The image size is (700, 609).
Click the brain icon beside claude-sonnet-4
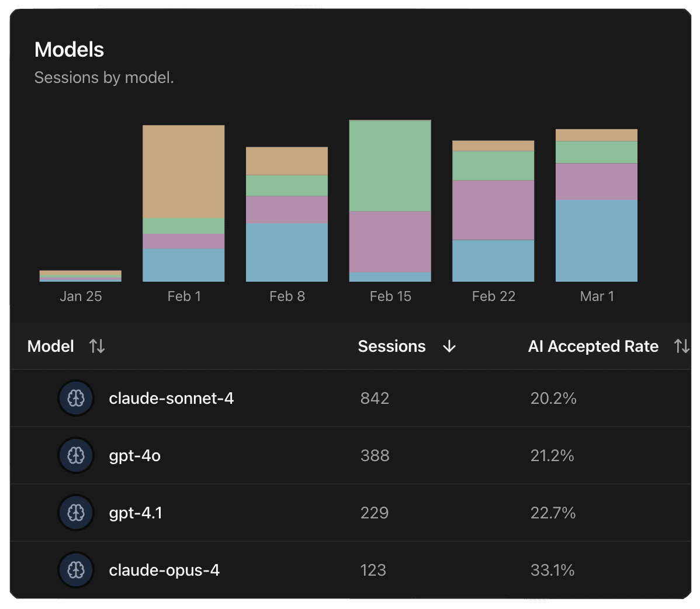[x=76, y=399]
